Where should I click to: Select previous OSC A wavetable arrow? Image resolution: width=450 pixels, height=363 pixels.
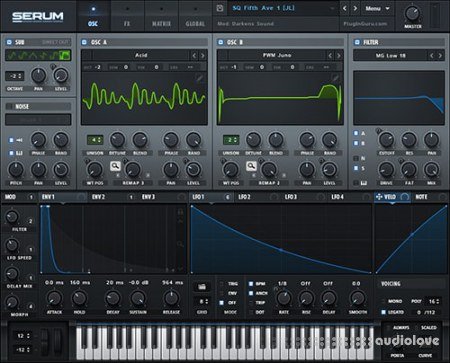pos(194,55)
